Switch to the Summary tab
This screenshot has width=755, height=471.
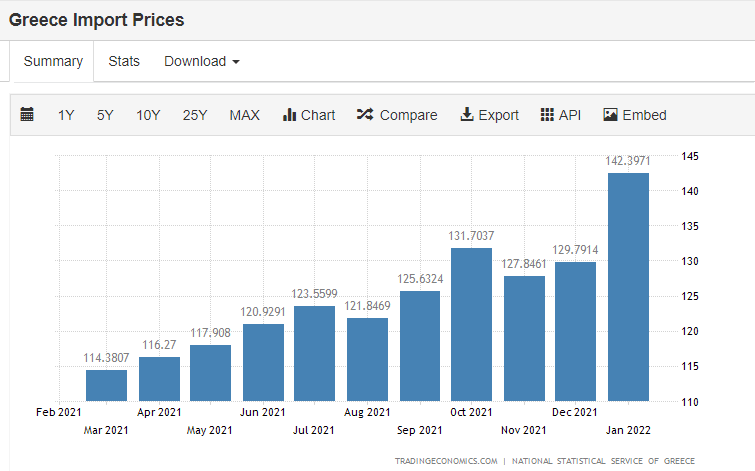pos(53,61)
